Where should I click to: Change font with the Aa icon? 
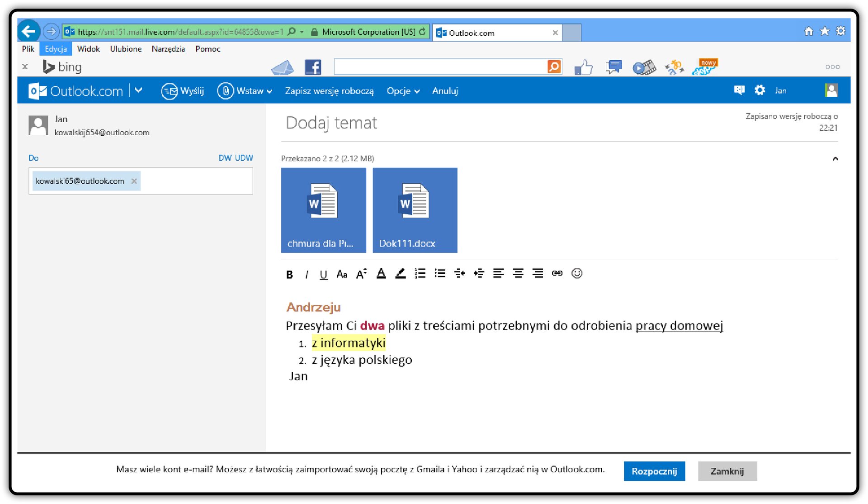coord(342,274)
